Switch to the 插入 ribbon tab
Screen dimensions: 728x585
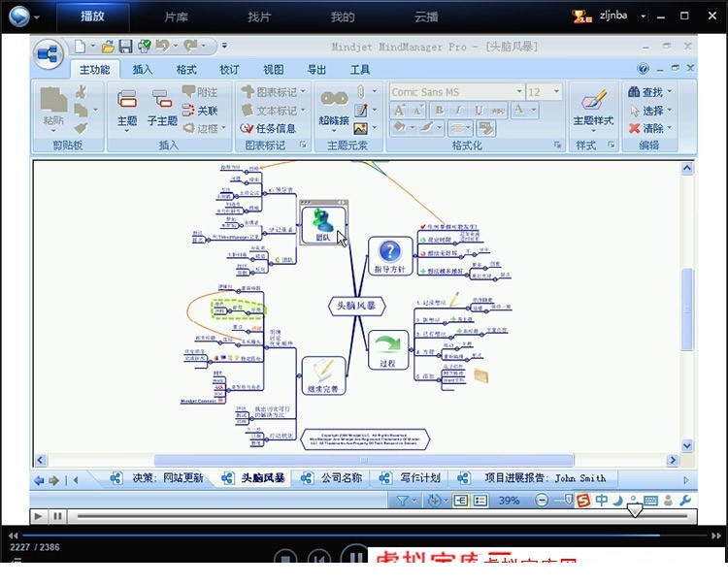(x=143, y=70)
